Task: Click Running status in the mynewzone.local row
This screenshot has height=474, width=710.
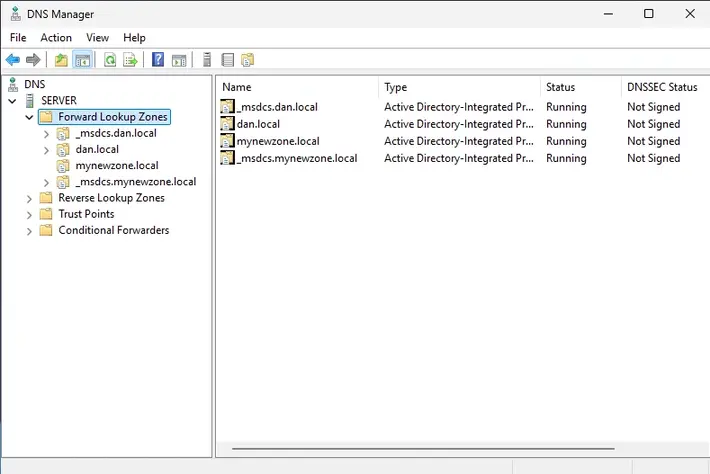Action: pos(566,141)
